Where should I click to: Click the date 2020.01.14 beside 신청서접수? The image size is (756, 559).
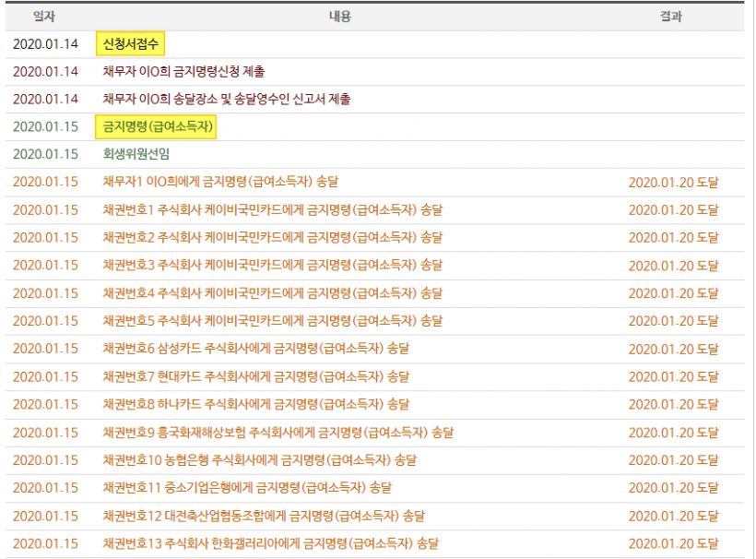[45, 44]
